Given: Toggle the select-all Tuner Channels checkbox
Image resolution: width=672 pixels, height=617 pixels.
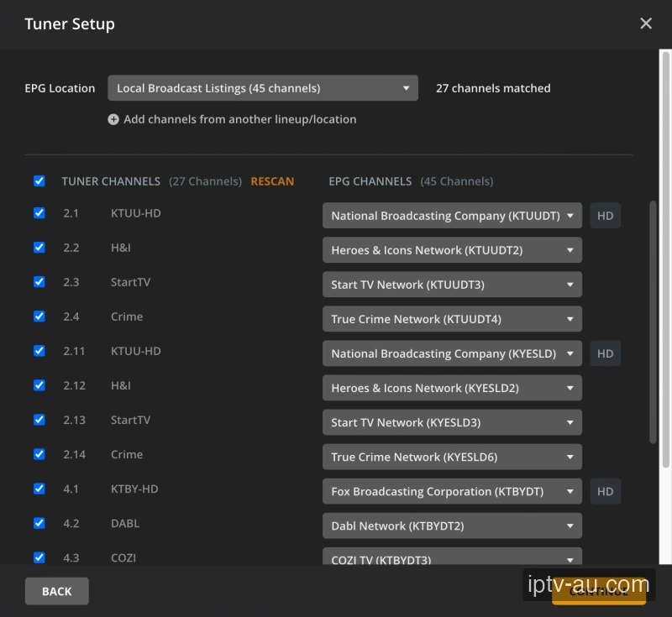Looking at the screenshot, I should pyautogui.click(x=39, y=180).
